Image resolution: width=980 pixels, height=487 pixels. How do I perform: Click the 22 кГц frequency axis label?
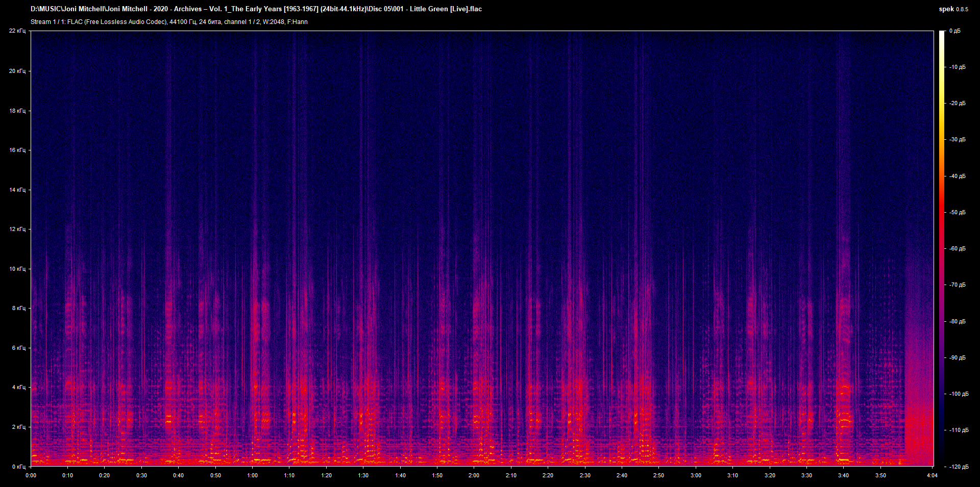tap(19, 30)
